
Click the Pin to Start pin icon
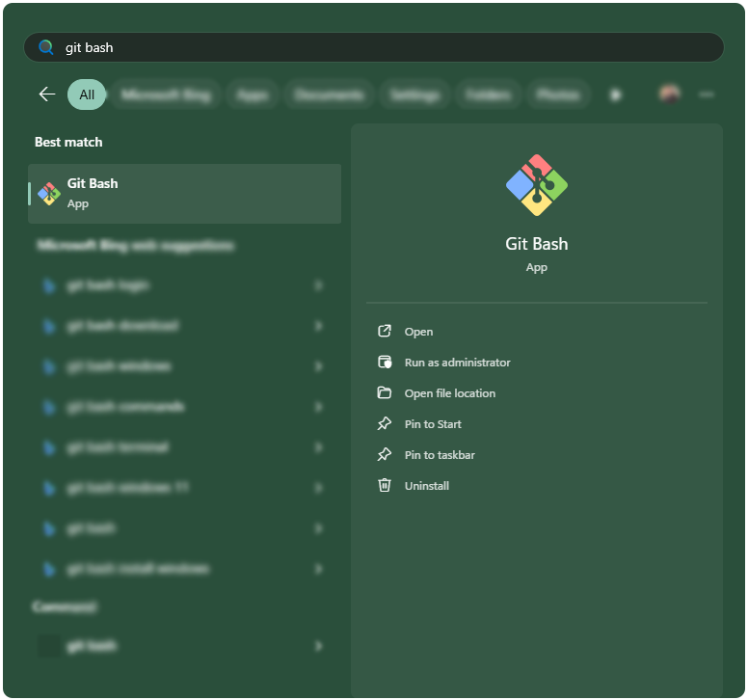click(x=385, y=424)
